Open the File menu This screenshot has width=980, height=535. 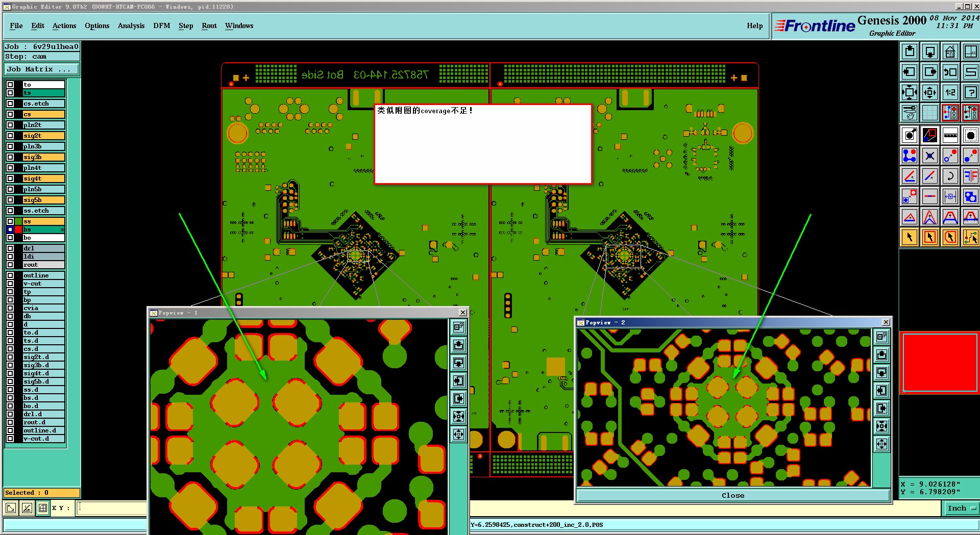(16, 26)
